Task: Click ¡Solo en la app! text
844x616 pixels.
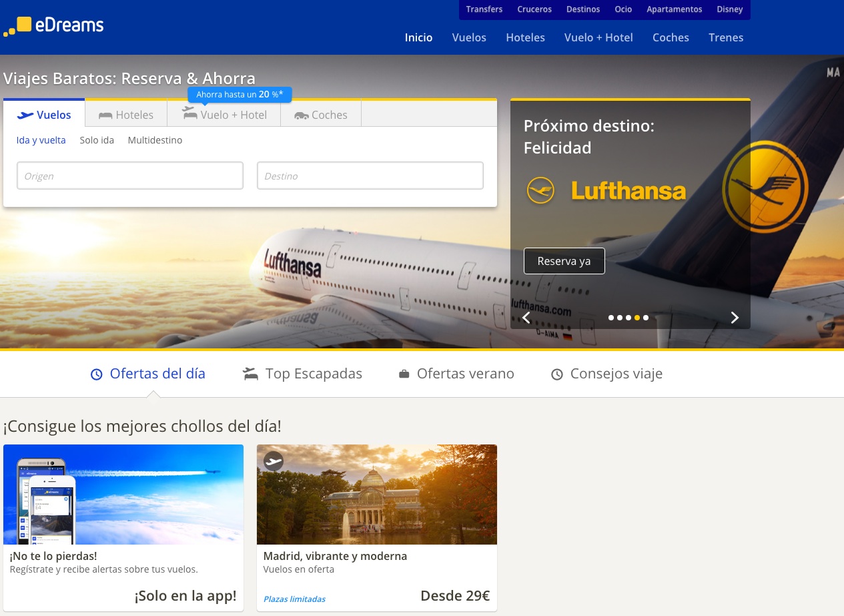Action: coord(185,596)
